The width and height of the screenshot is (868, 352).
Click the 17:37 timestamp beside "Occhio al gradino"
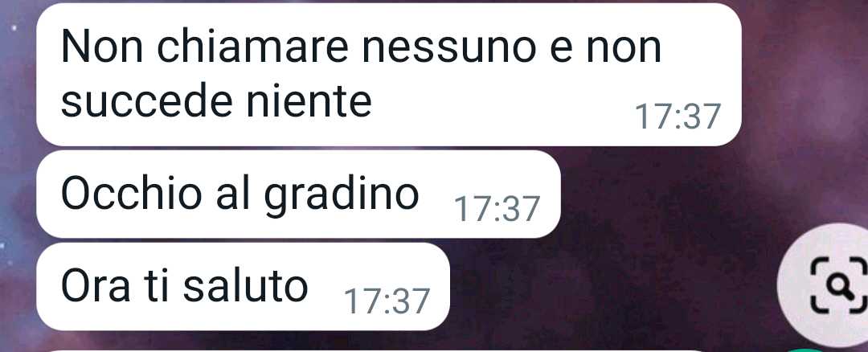pos(497,209)
